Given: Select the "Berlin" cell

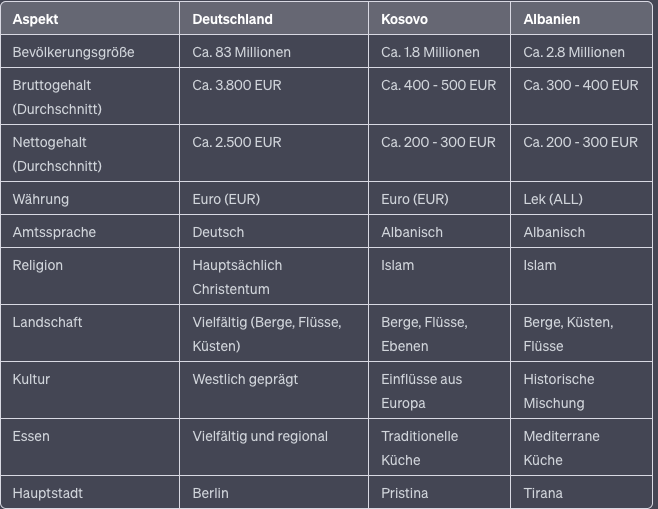Looking at the screenshot, I should point(210,493).
